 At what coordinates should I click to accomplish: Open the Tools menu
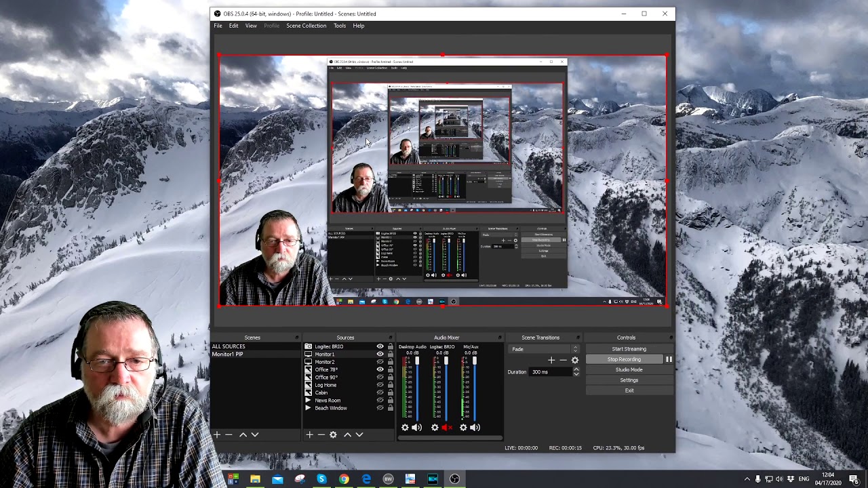pos(340,26)
